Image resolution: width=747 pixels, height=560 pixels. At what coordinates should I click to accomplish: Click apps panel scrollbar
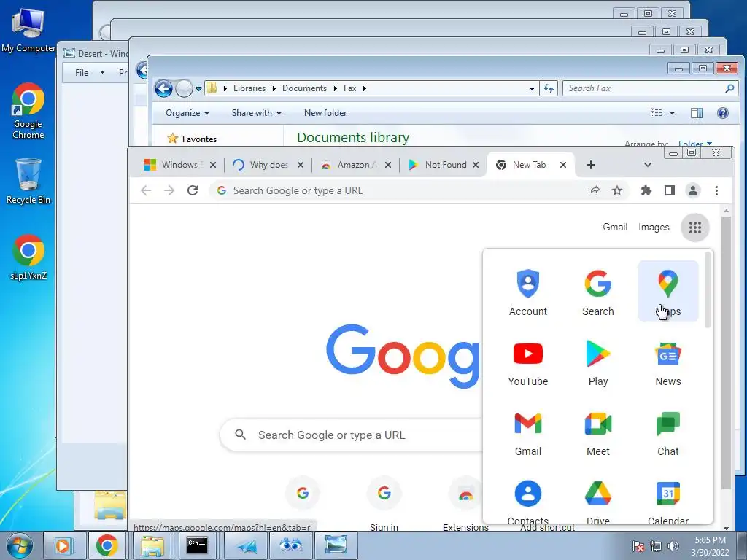(x=708, y=289)
